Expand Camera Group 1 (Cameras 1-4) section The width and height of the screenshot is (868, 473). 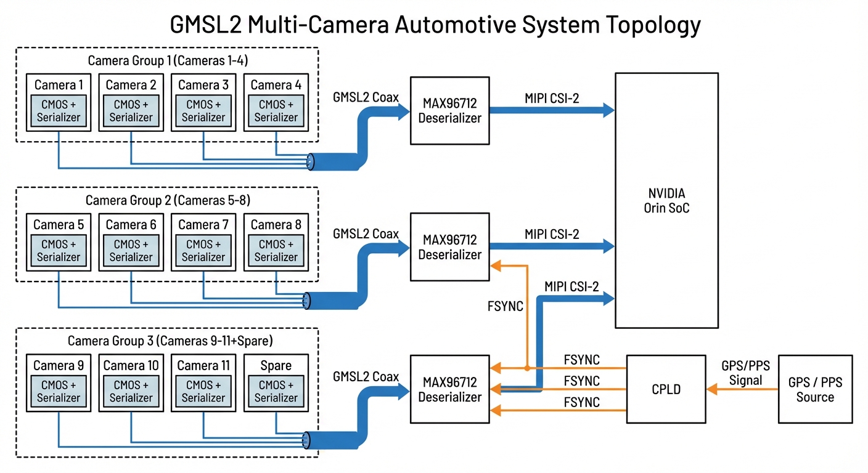pos(167,60)
